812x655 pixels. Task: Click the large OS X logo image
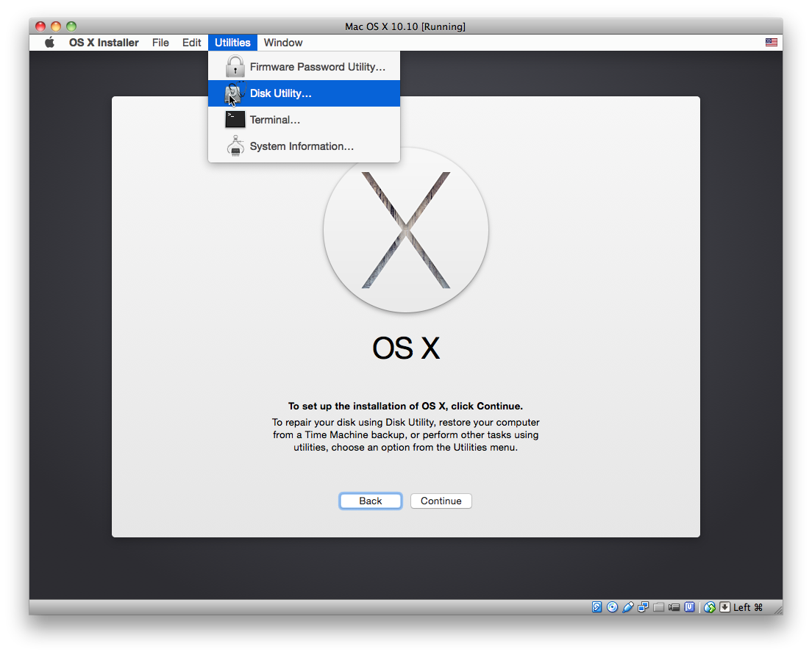406,230
